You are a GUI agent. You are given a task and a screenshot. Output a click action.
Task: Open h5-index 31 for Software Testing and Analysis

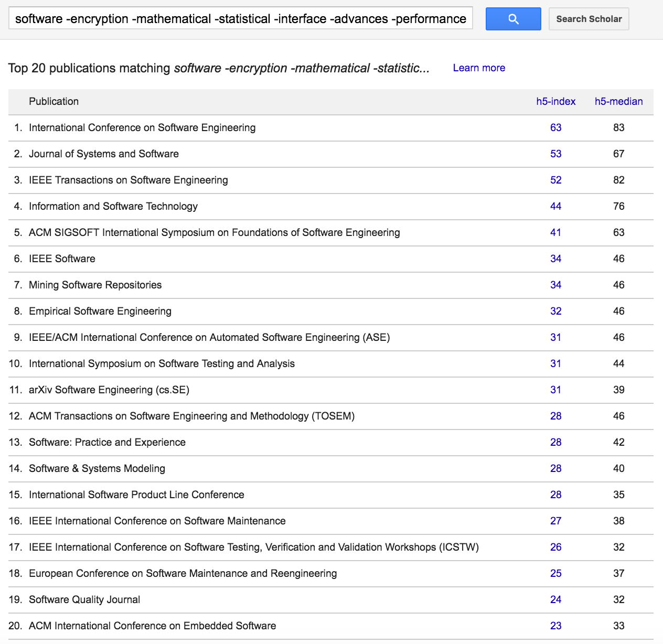(555, 363)
